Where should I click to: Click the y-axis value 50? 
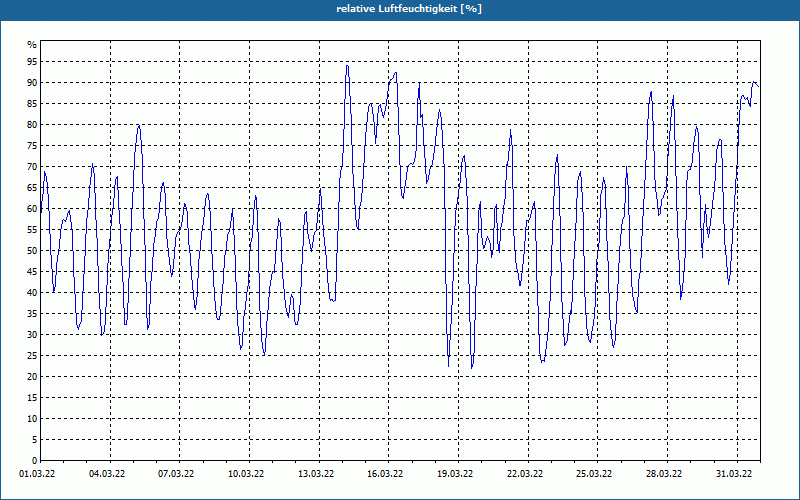point(32,251)
